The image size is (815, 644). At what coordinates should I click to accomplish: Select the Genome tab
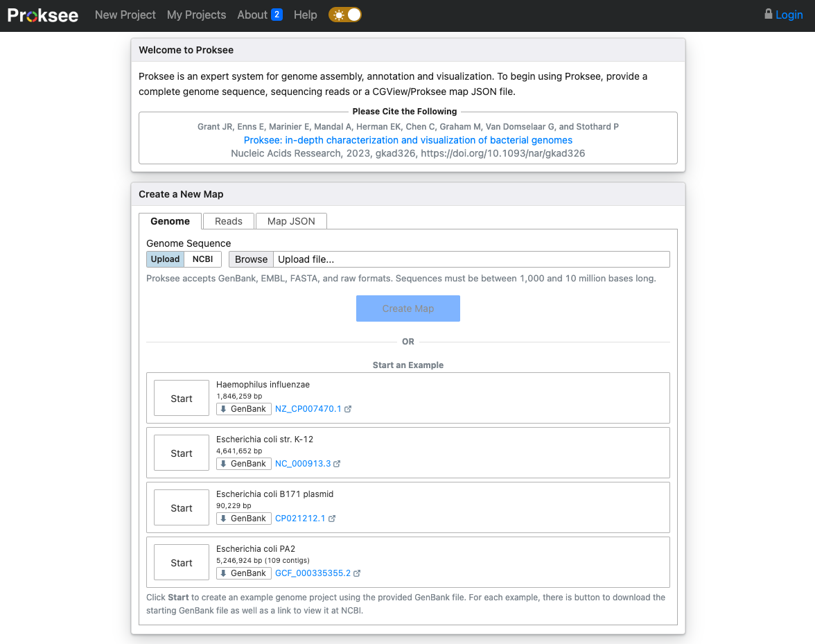(170, 221)
